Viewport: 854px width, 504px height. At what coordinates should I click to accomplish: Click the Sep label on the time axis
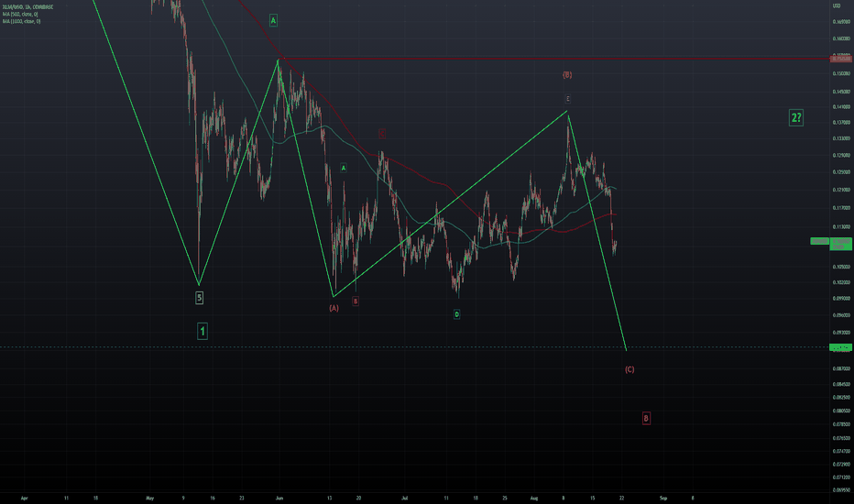[663, 498]
